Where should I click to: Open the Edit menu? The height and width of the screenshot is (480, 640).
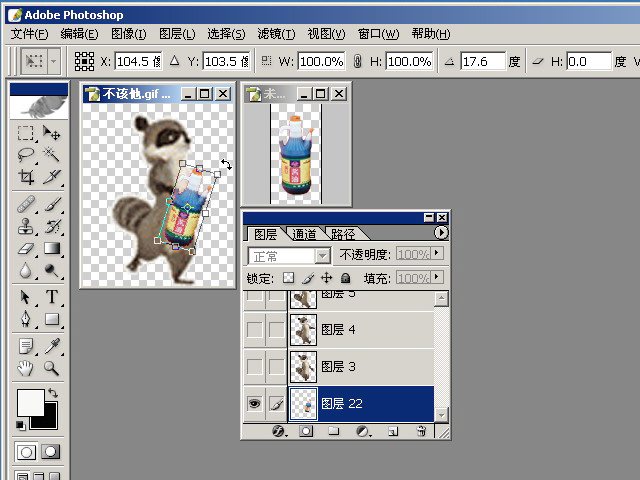(x=79, y=33)
